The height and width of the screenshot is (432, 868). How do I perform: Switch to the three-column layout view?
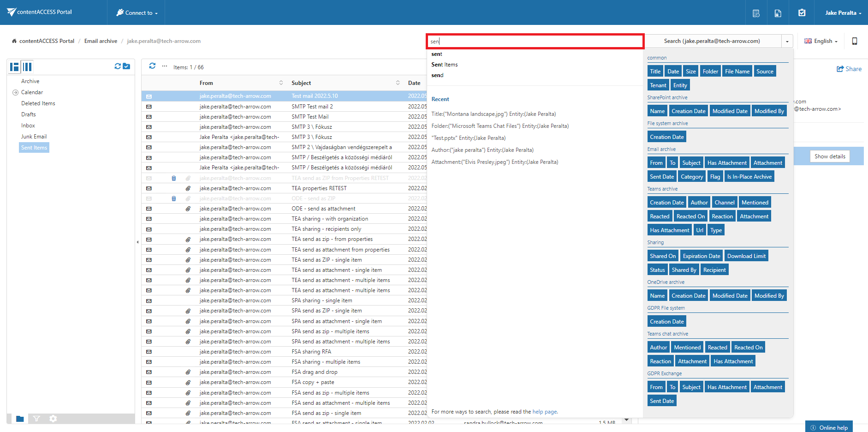[x=28, y=67]
